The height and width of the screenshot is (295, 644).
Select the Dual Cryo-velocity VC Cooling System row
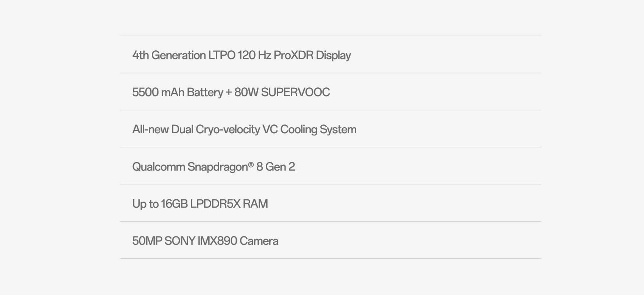[331, 129]
